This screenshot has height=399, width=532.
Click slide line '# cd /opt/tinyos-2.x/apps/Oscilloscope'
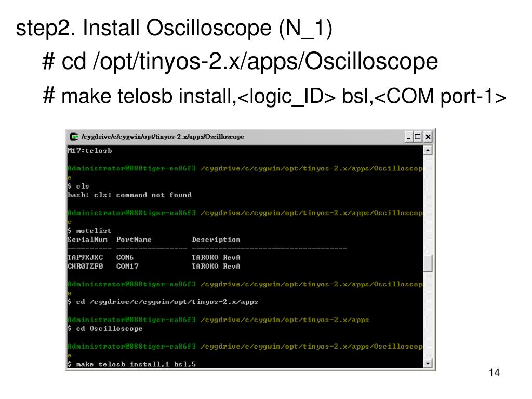point(240,61)
